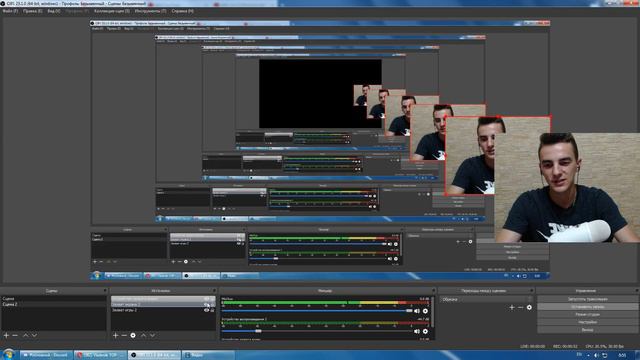Select the Захват игры 2 source row
This screenshot has width=640, height=360.
(x=163, y=310)
